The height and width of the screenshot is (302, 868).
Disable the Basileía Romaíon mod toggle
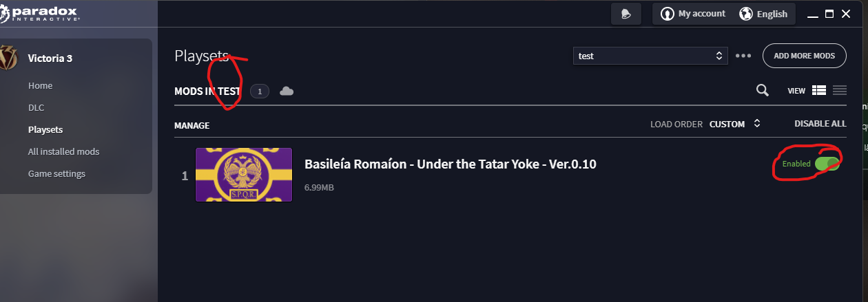click(827, 164)
